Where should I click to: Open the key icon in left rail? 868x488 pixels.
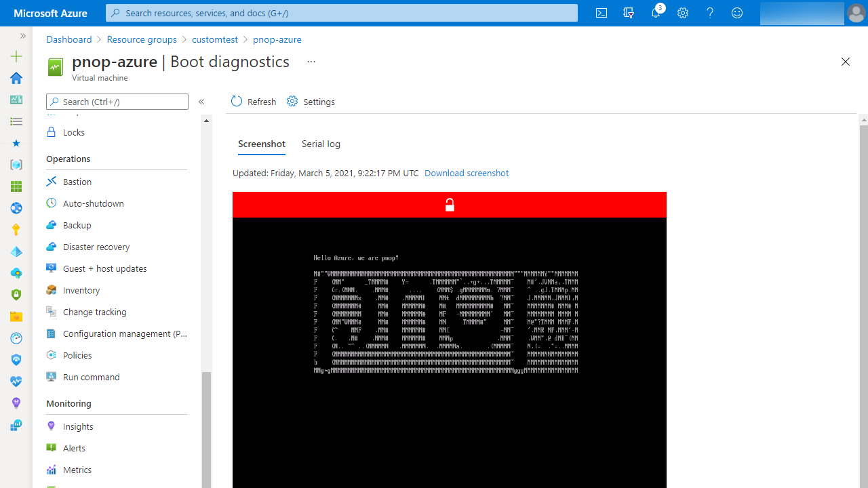[x=16, y=230]
